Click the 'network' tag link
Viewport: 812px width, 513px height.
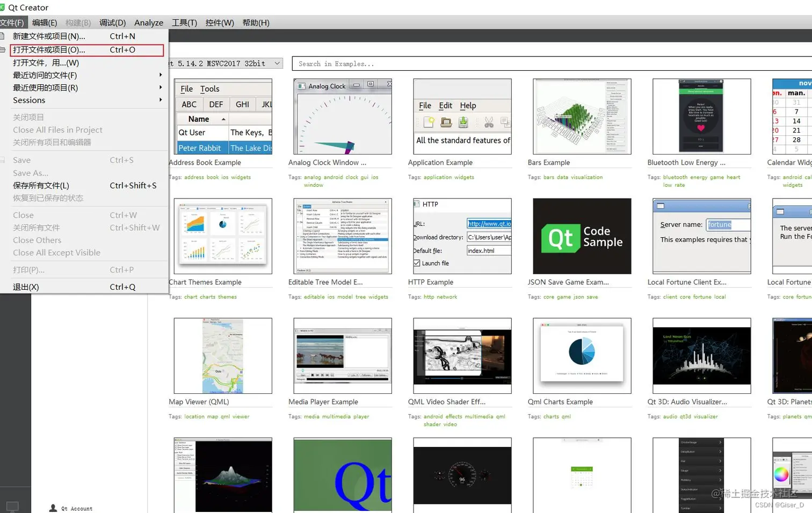pyautogui.click(x=447, y=297)
